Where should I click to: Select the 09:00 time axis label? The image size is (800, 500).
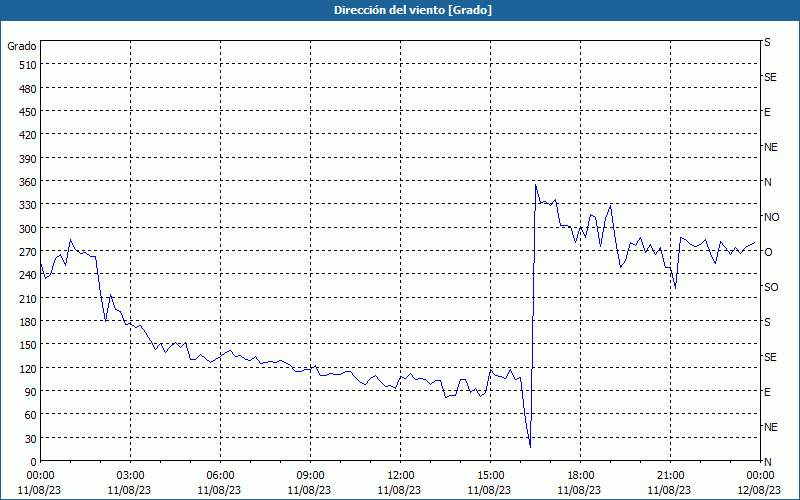310,476
